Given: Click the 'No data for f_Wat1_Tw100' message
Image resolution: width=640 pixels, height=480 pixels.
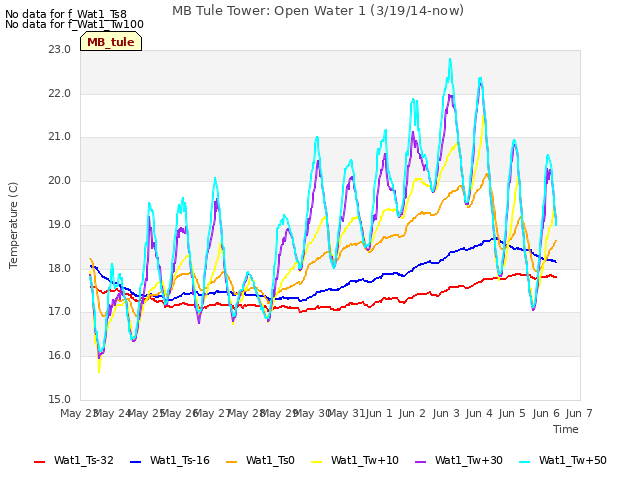Looking at the screenshot, I should (74, 24).
